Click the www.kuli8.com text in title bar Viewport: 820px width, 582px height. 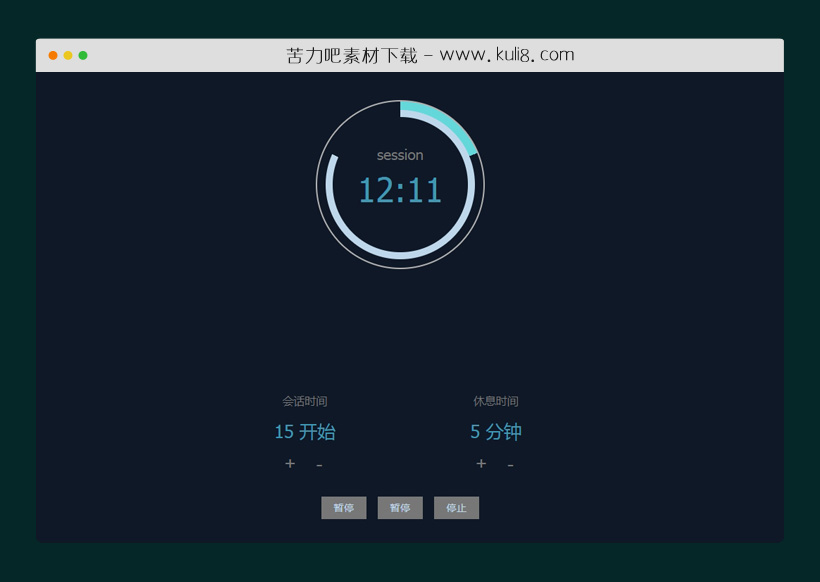point(507,55)
